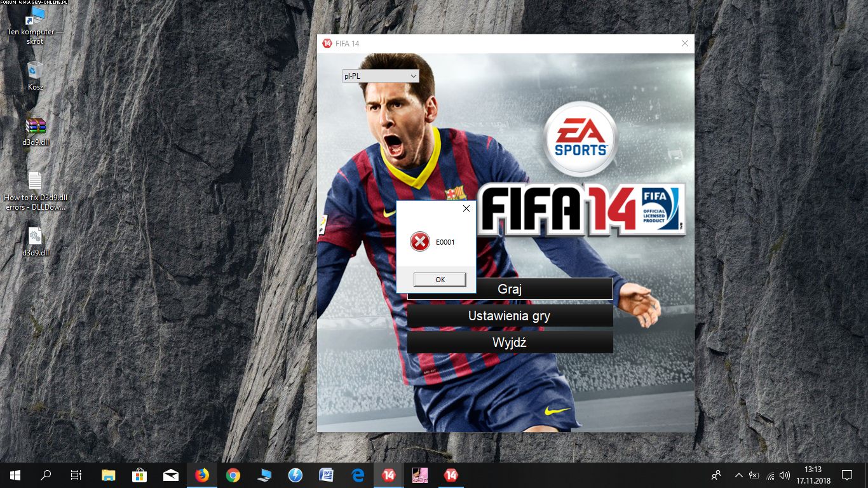This screenshot has height=488, width=868.
Task: Close the E0001 error dialog with X
Action: point(466,208)
